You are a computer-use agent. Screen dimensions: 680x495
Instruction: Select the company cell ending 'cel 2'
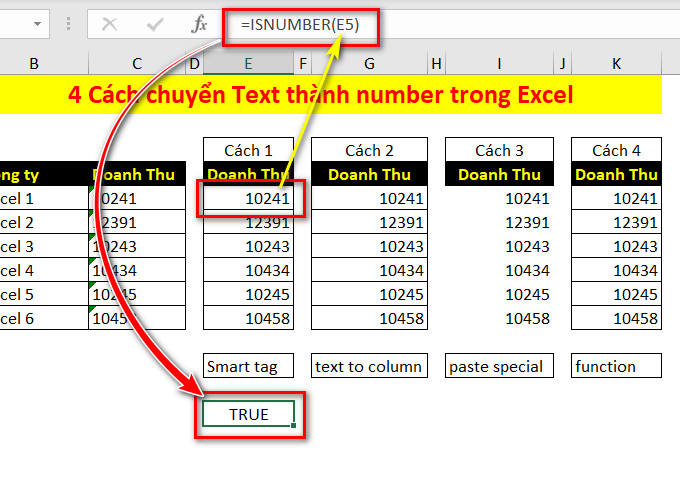point(44,223)
